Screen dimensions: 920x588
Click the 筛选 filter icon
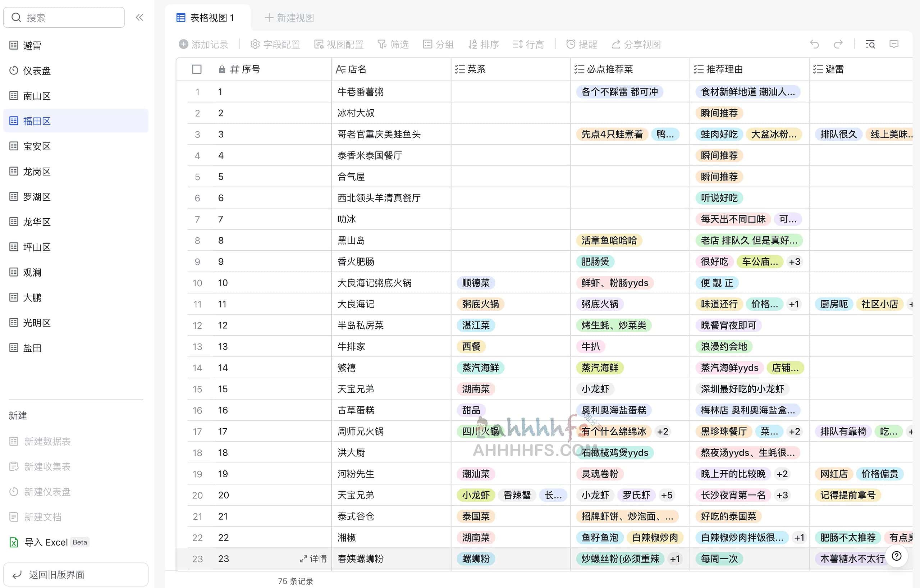coord(382,44)
